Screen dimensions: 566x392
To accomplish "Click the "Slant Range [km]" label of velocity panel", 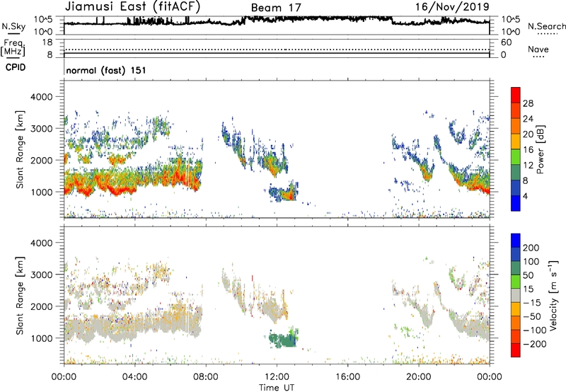I will click(x=20, y=295).
